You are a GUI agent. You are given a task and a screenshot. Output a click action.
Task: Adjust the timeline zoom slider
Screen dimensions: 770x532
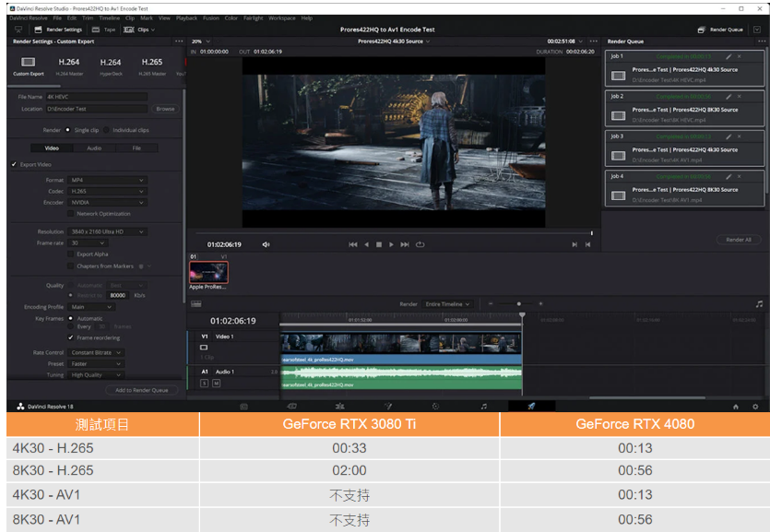pos(519,303)
